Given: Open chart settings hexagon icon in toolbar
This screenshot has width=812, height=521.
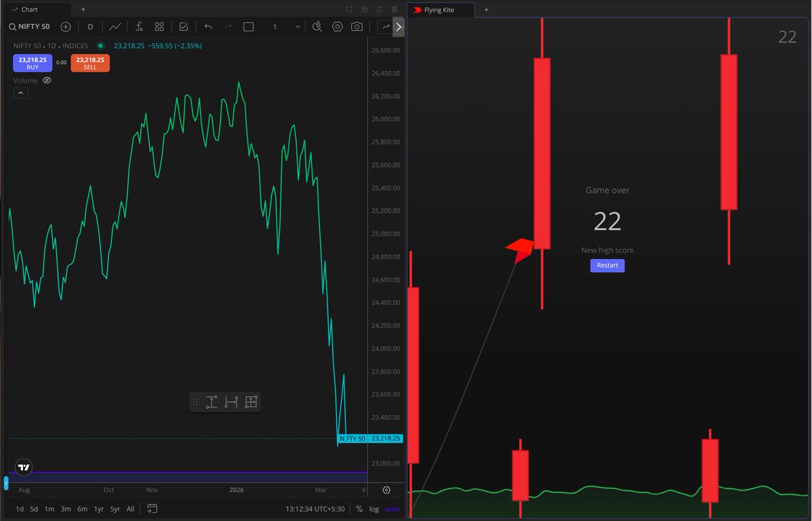Looking at the screenshot, I should [x=338, y=27].
